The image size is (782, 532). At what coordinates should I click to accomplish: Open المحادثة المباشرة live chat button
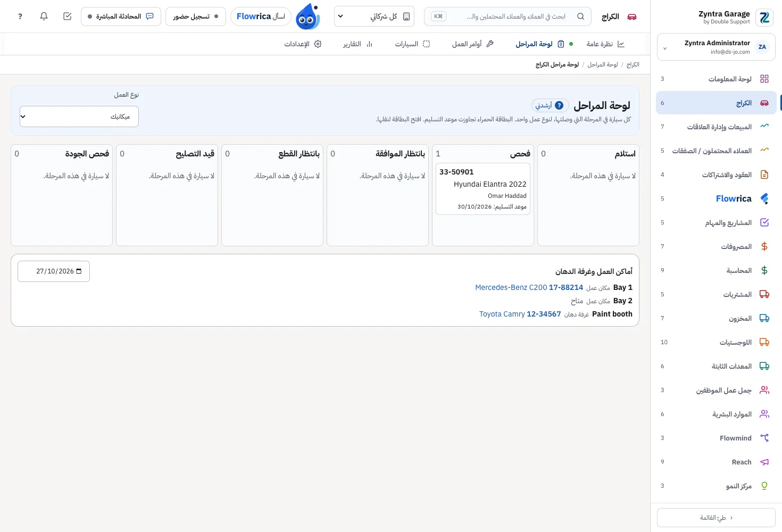(121, 16)
